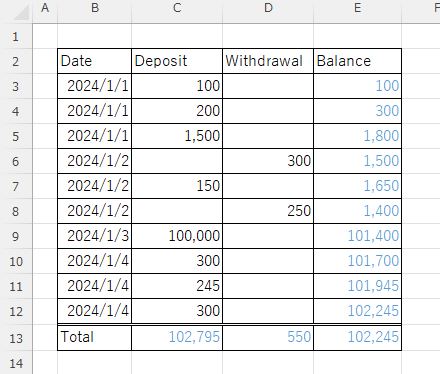Select row 13 header
The image size is (440, 374).
(x=16, y=338)
